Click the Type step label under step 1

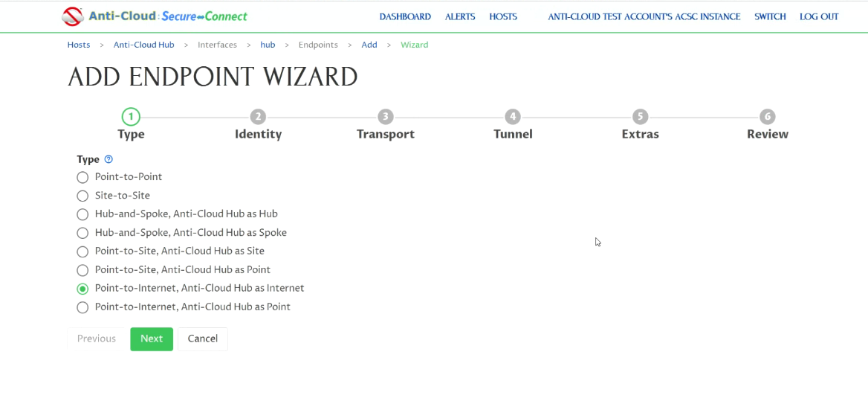coord(132,134)
